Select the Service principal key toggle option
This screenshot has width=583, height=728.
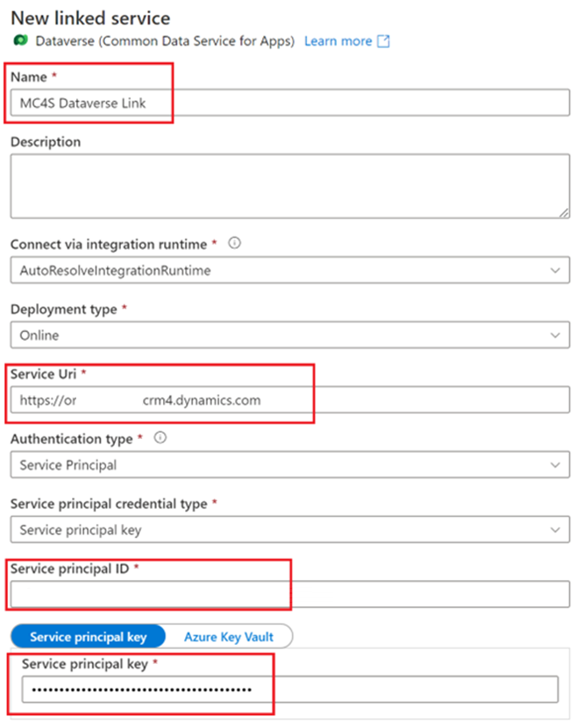point(89,637)
